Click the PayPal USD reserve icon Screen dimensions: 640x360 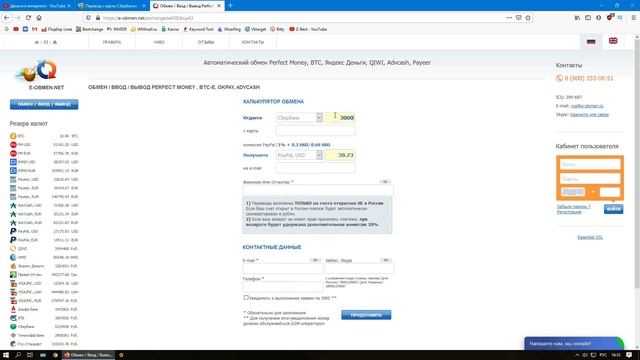(x=13, y=231)
